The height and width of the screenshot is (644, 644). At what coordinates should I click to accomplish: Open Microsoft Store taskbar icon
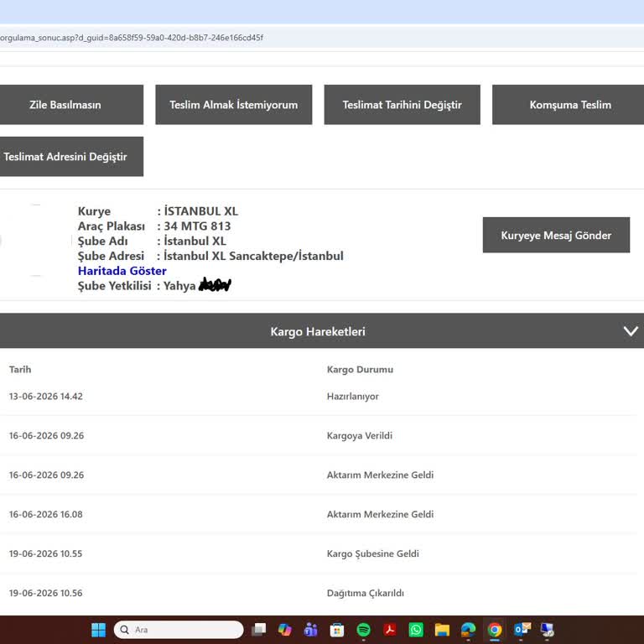337,630
